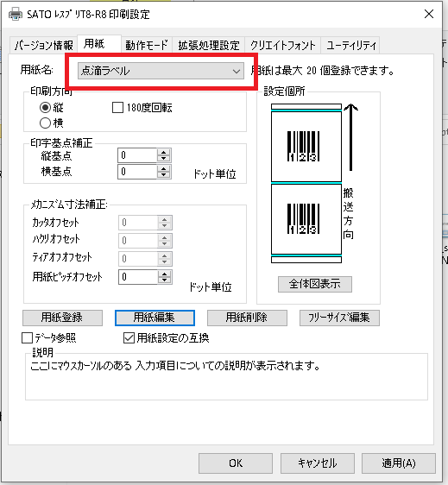Screen dimensions: 448x485
Task: Open the 用紙名 dropdown list
Action: click(161, 71)
